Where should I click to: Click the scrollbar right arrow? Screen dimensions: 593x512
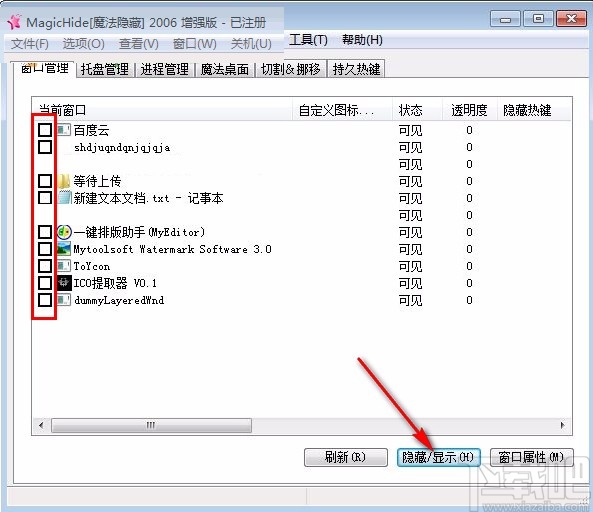562,425
